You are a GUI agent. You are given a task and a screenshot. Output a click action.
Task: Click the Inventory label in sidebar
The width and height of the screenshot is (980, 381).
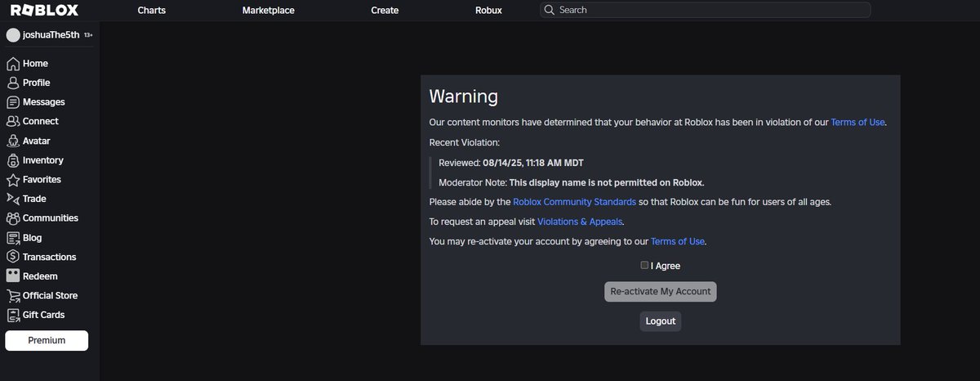click(x=42, y=160)
